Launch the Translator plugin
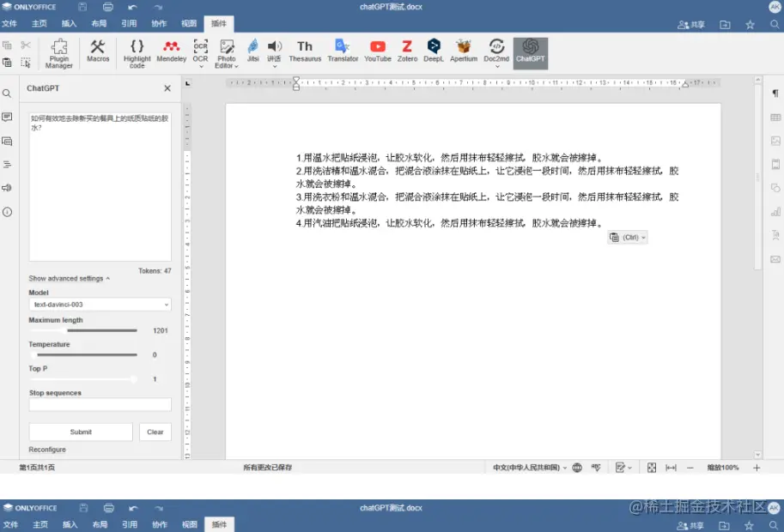The image size is (784, 532). pos(343,51)
